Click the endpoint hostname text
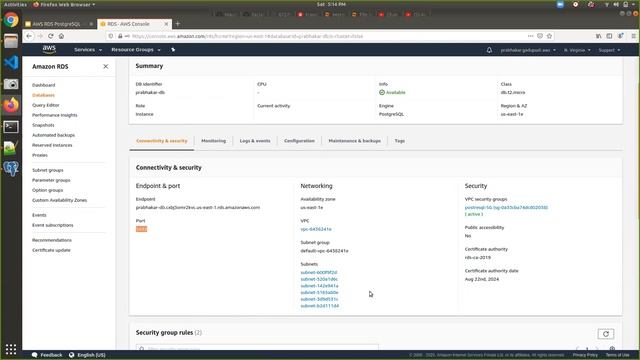The height and width of the screenshot is (360, 640). click(198, 207)
